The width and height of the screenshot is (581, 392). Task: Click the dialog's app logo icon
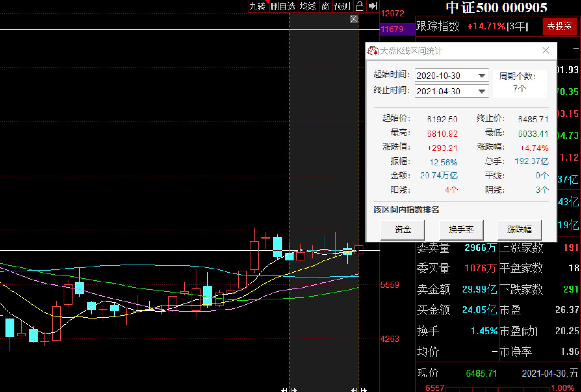tap(373, 51)
